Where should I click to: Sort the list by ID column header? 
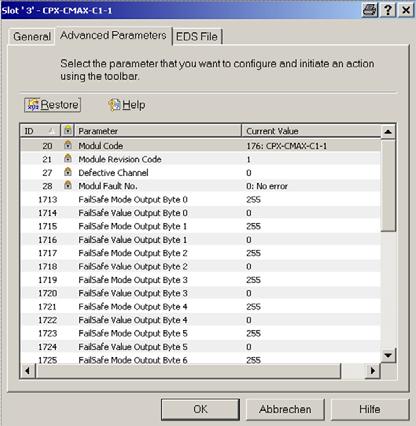point(41,131)
